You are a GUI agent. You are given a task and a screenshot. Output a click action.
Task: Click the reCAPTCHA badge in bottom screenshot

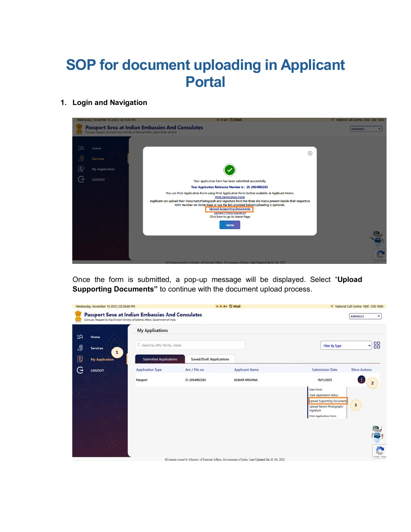coord(379,452)
